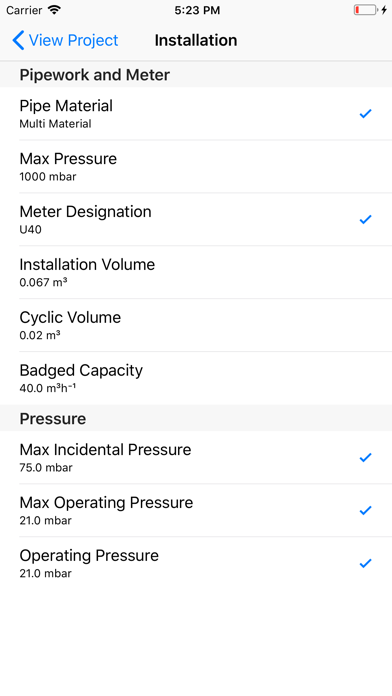392x696 pixels.
Task: Select the Operating Pressure row
Action: pyautogui.click(x=196, y=563)
